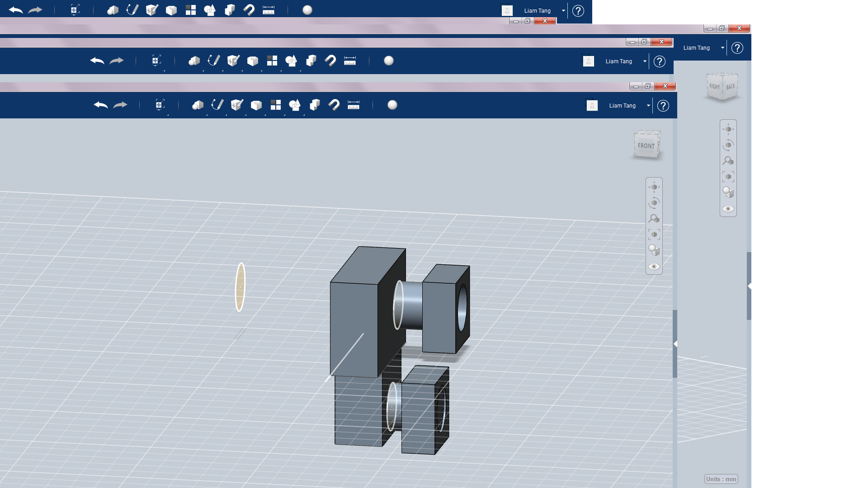Click Undo in the middle window toolbar
This screenshot has width=868, height=488.
tap(97, 61)
